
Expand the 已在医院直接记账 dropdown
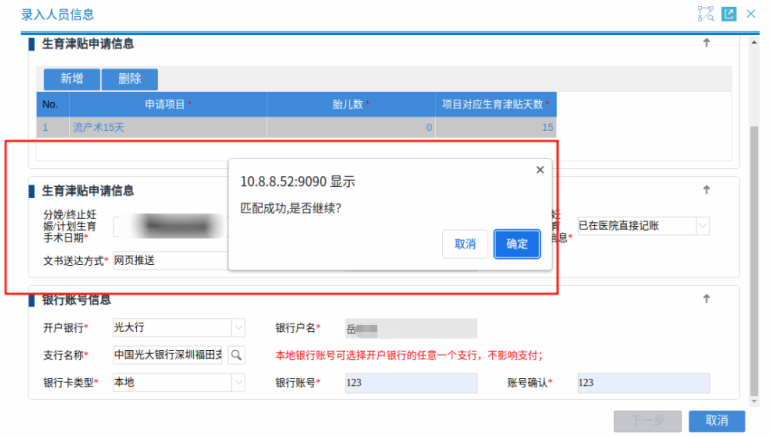(702, 227)
